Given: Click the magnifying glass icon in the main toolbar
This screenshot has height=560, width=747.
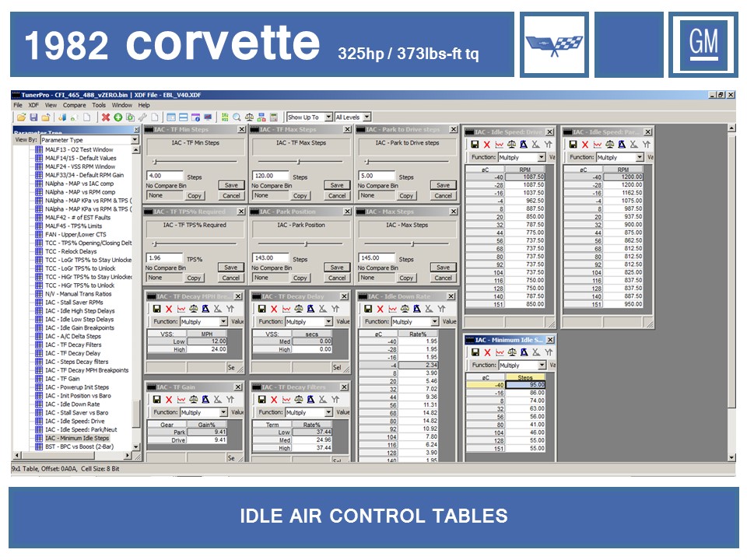Looking at the screenshot, I should 237,117.
